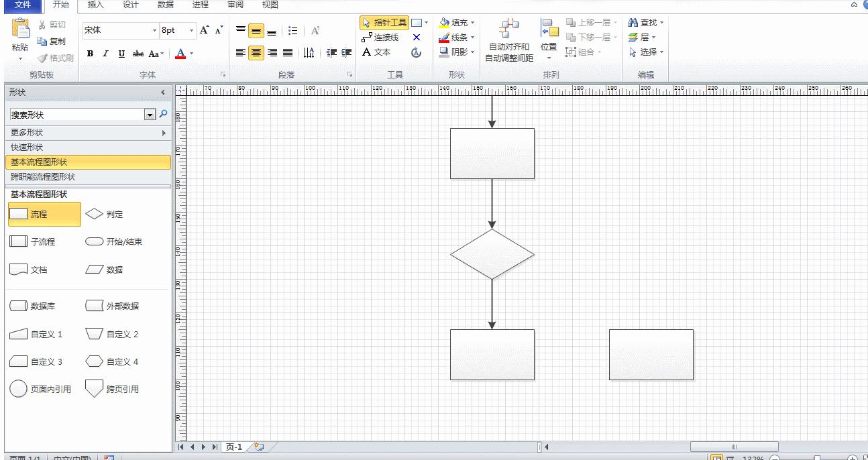Switch to the 进程 ribbon tab

(x=201, y=5)
